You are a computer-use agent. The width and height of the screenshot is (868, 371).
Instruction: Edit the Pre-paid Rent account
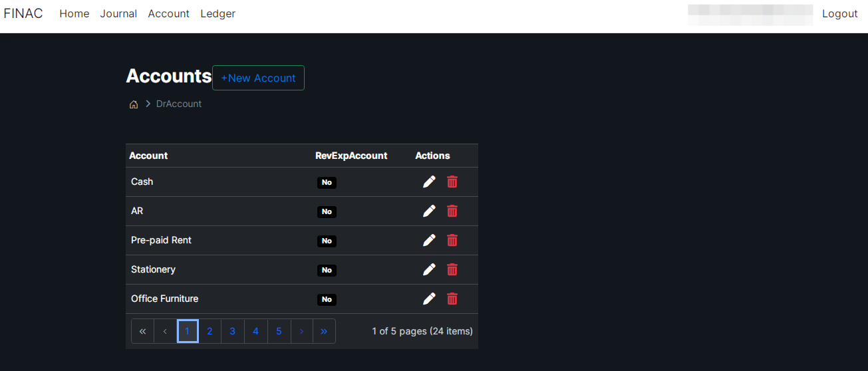429,240
